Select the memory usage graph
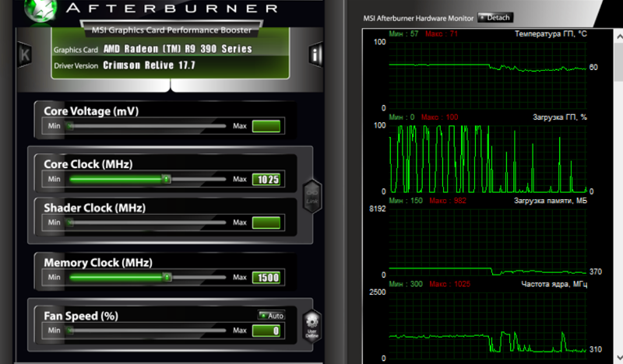The height and width of the screenshot is (364, 623). tap(487, 241)
